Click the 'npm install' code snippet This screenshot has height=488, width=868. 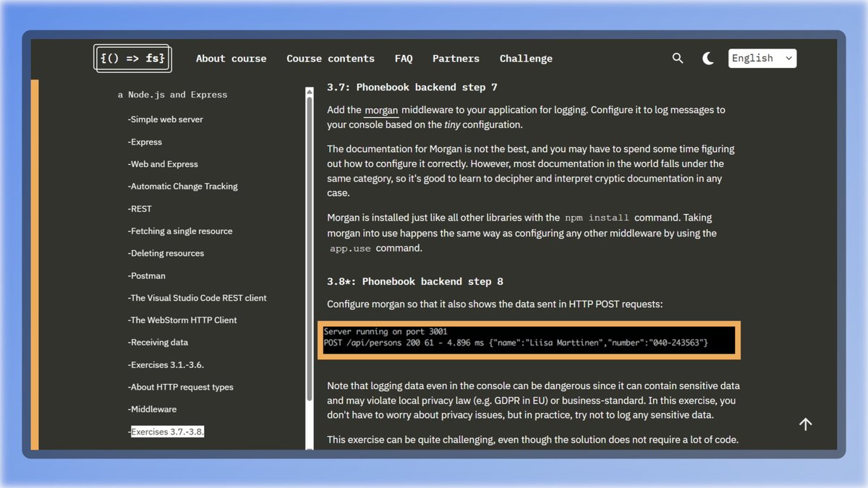pos(597,218)
